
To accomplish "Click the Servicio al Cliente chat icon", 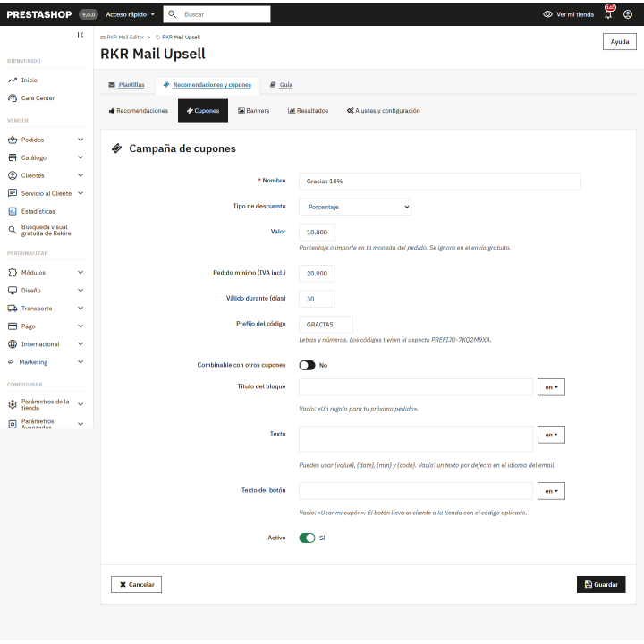I will tap(13, 193).
